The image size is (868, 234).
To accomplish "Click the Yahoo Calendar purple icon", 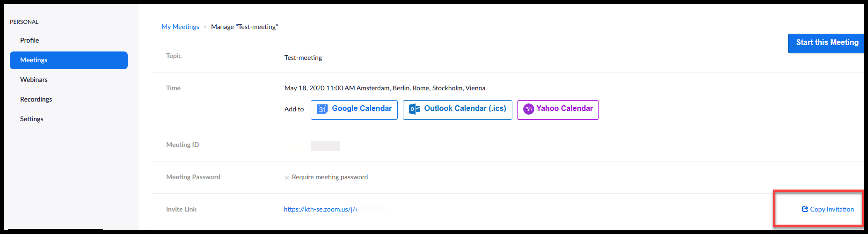I will pyautogui.click(x=528, y=109).
